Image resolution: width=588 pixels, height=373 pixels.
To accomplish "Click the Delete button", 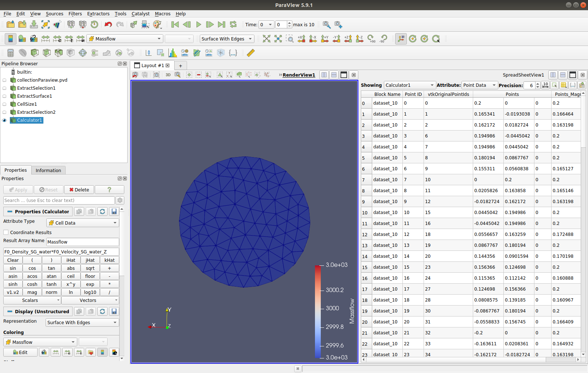I will 79,190.
